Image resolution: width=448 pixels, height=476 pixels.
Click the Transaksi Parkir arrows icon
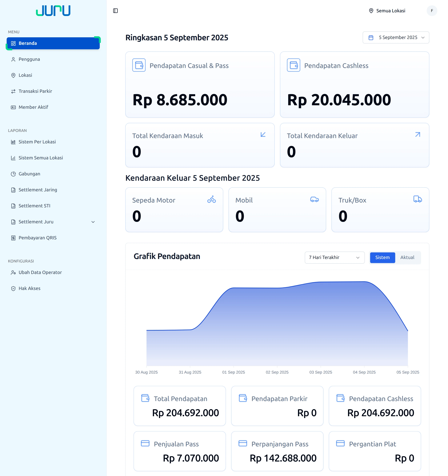point(13,91)
